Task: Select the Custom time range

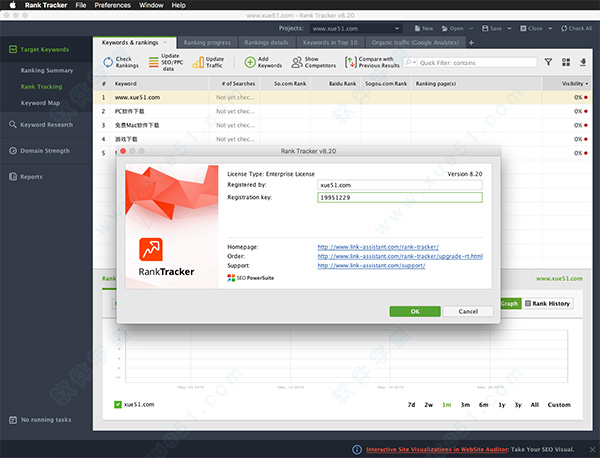Action: click(x=559, y=405)
